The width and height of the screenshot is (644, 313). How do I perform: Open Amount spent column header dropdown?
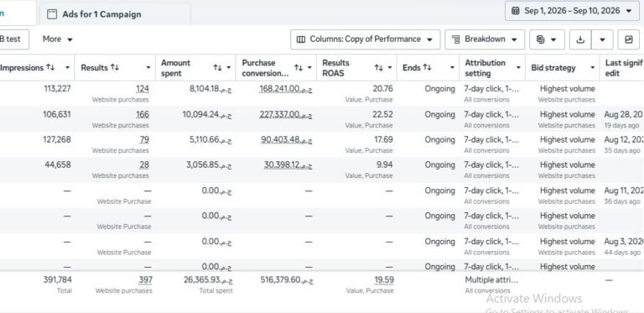tap(229, 68)
